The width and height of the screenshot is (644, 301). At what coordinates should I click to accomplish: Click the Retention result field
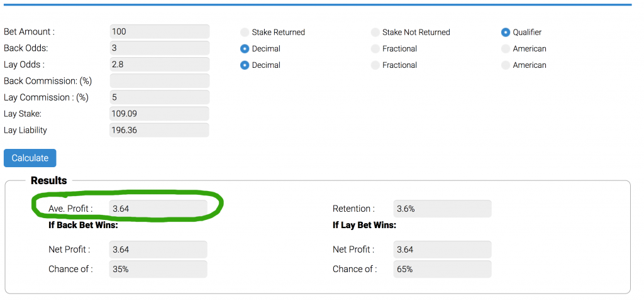pyautogui.click(x=442, y=209)
